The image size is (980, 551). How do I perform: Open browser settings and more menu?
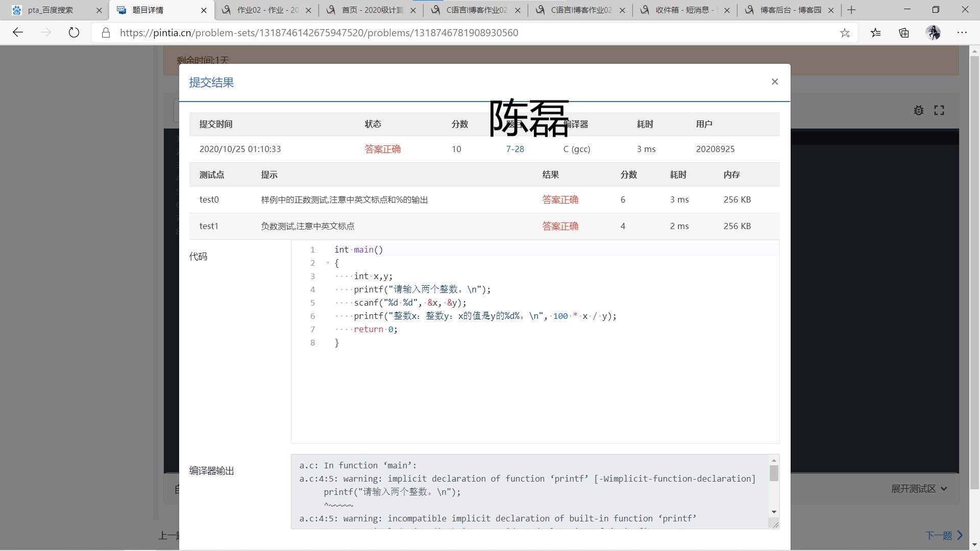click(x=962, y=33)
